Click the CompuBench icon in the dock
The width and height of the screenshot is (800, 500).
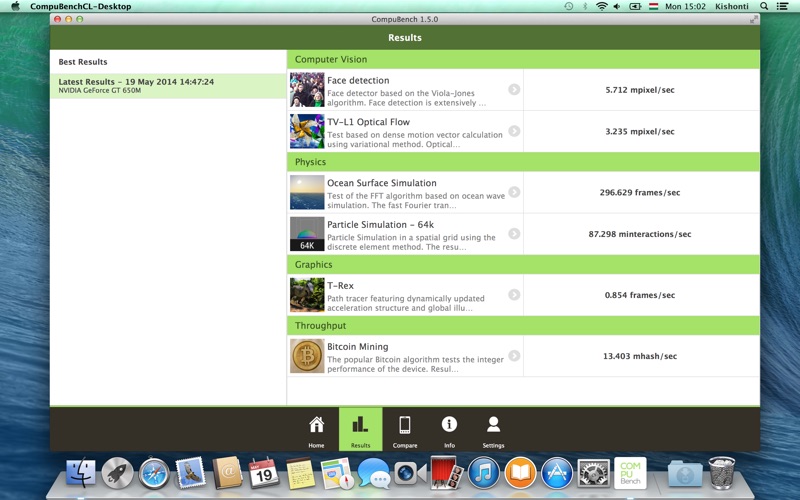[630, 473]
